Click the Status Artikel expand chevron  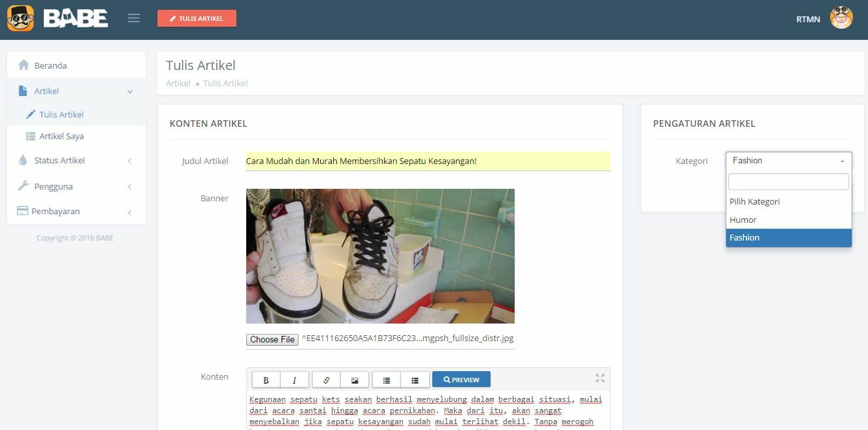(129, 161)
